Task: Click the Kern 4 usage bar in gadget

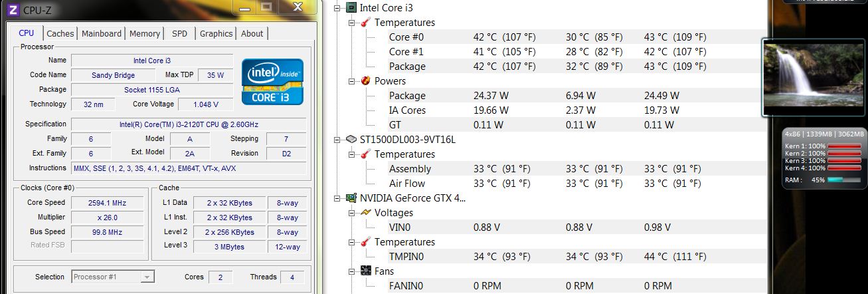Action: tap(843, 168)
